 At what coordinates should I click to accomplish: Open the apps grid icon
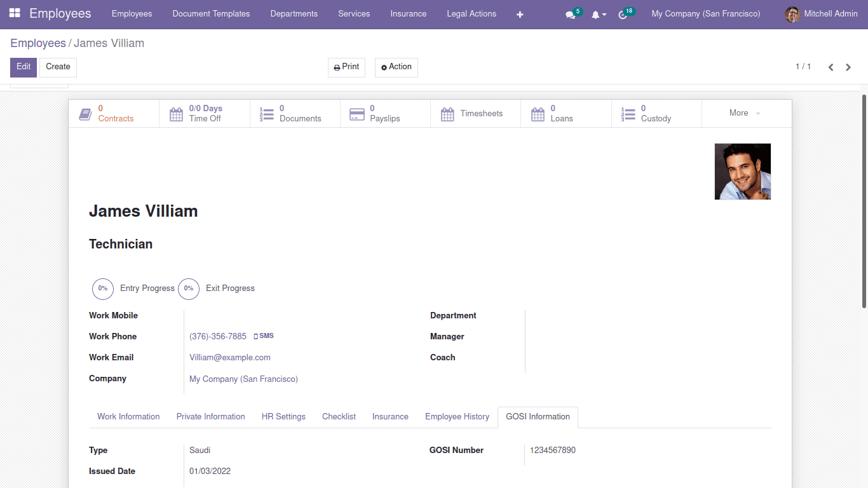tap(14, 13)
